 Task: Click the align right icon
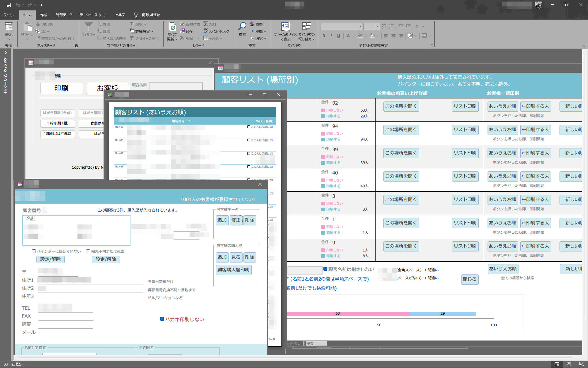[401, 36]
